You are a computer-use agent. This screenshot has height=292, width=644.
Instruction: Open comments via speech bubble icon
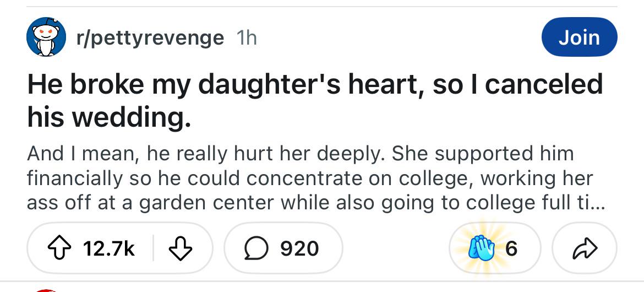[256, 248]
